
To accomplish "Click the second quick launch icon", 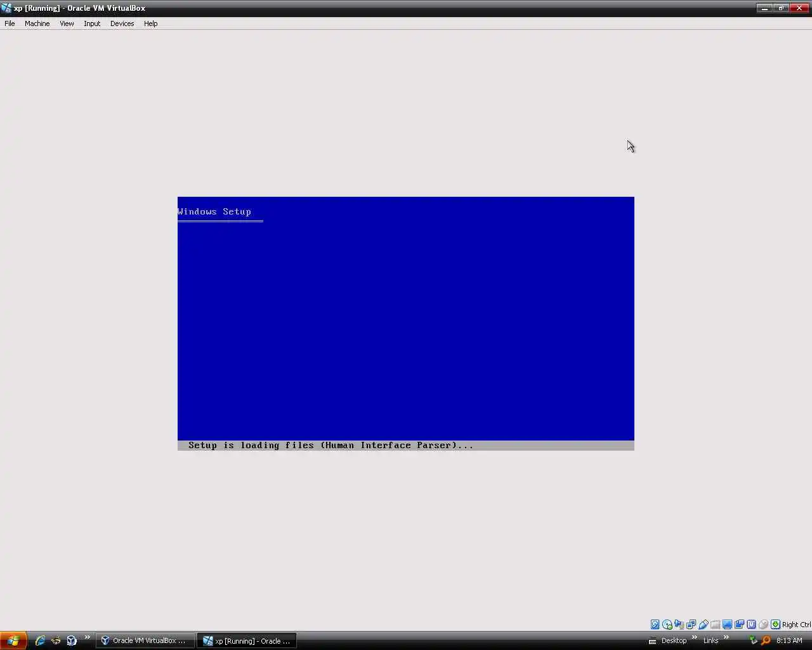I will (x=56, y=640).
